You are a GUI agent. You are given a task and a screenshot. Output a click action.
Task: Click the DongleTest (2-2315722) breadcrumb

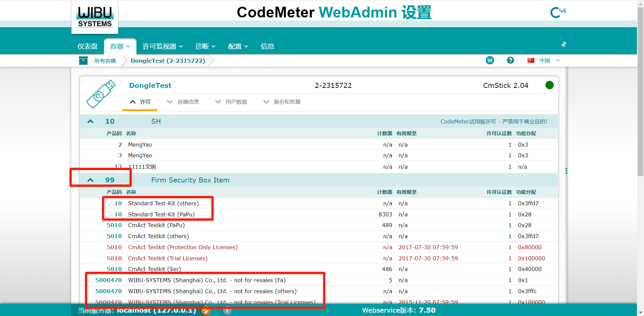coord(168,61)
